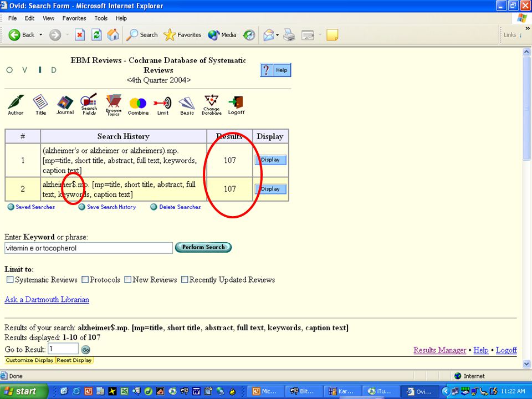Click the round Go button
This screenshot has width=532, height=399.
point(86,350)
